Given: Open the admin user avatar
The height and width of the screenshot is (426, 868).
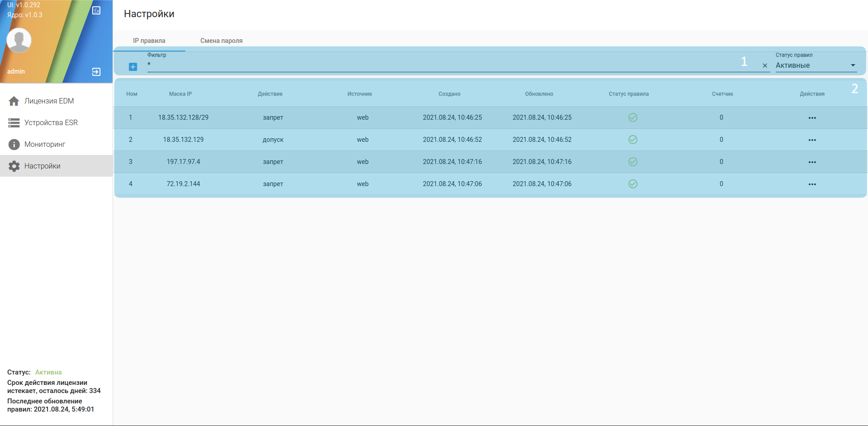Looking at the screenshot, I should pyautogui.click(x=19, y=40).
